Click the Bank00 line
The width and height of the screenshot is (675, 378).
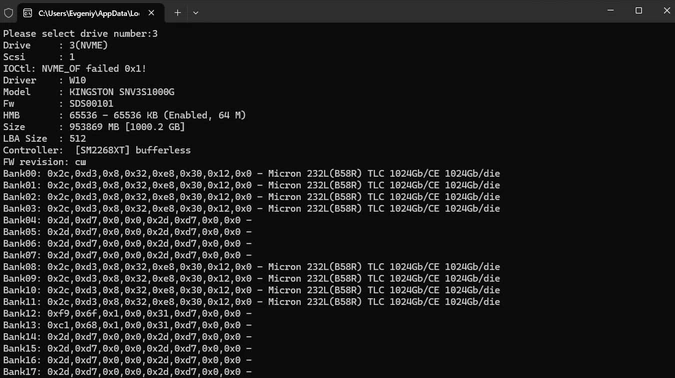[251, 174]
